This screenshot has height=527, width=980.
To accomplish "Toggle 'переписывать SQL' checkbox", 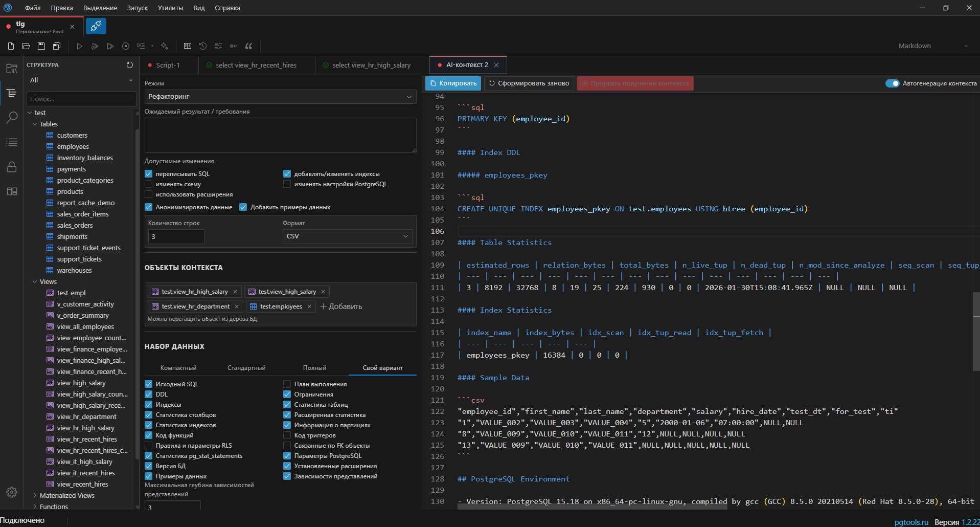I will click(x=149, y=174).
